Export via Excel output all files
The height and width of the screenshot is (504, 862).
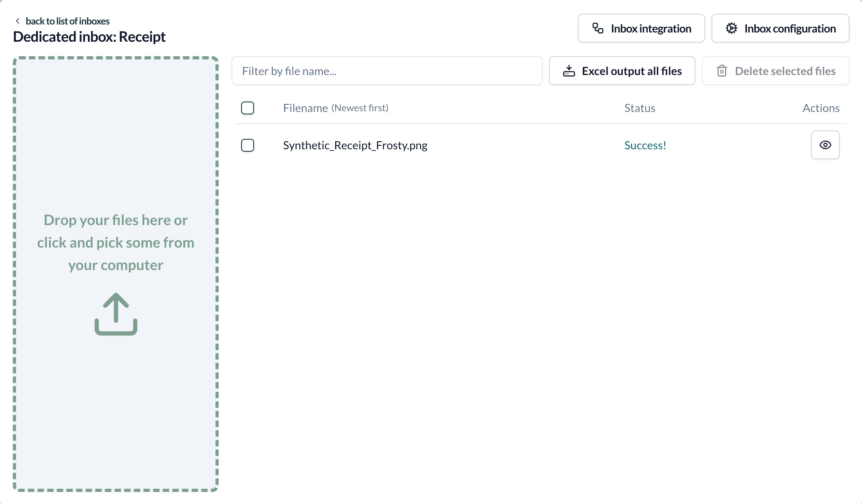(x=632, y=71)
